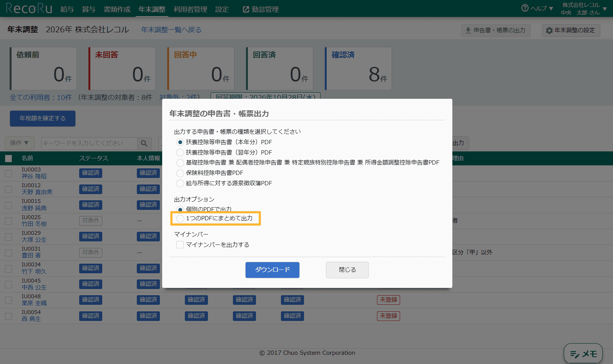Click 未登録 badge in the IU0048 row

[x=389, y=300]
